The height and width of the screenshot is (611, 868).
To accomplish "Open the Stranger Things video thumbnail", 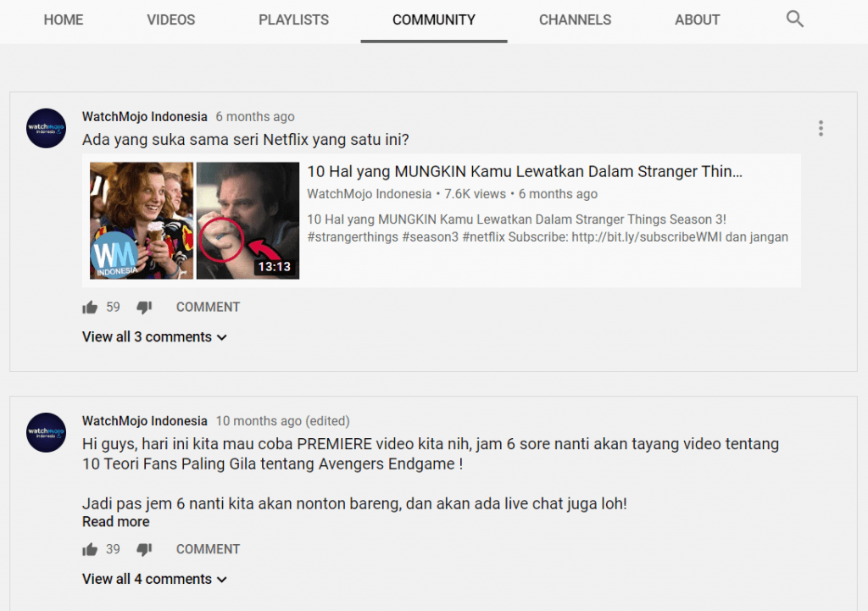I will tap(193, 220).
